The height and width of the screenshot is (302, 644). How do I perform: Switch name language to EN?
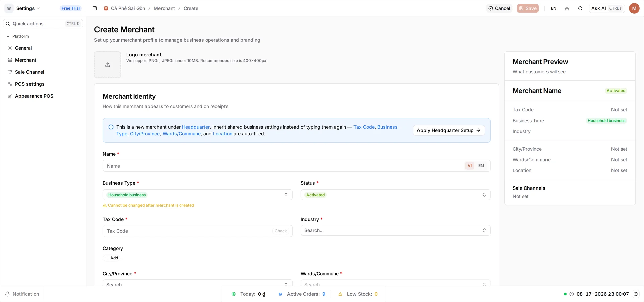(481, 166)
